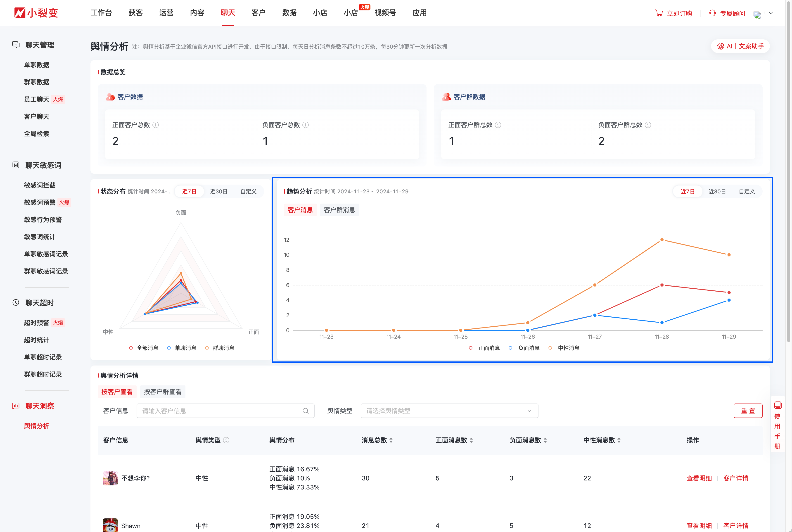Click 立即订购 link
Screen dimensions: 792x532
pos(679,13)
